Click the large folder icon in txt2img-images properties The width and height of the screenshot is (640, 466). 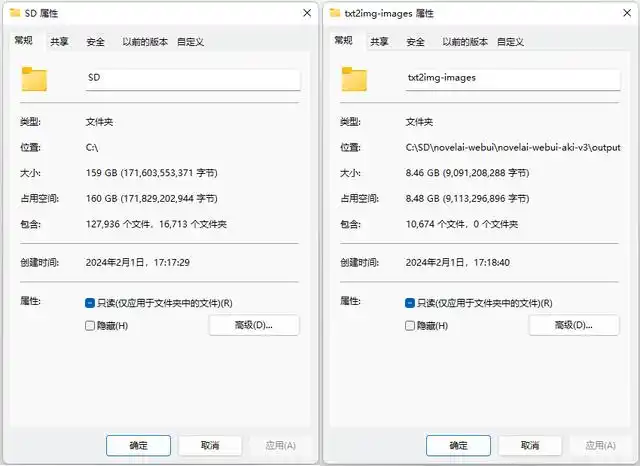(x=354, y=79)
